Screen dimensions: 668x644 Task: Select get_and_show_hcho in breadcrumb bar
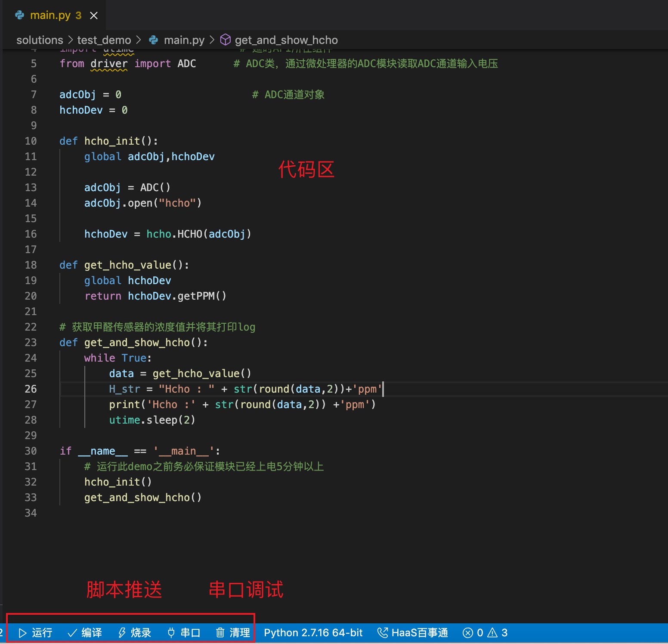point(286,40)
